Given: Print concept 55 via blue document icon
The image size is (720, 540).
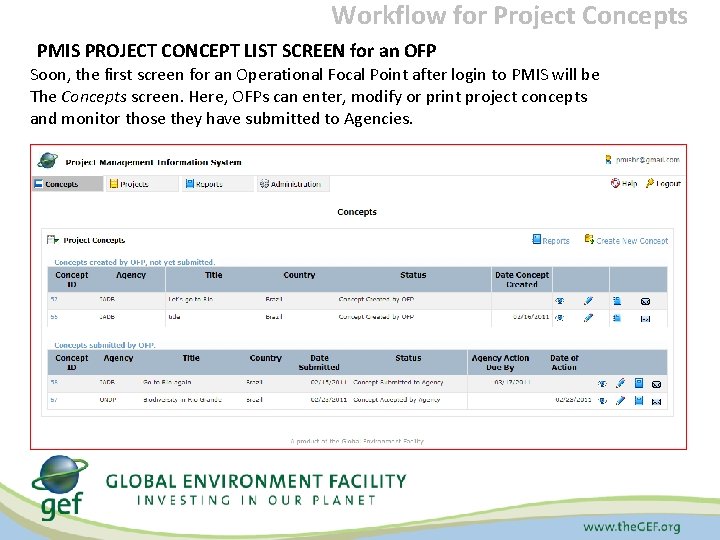Looking at the screenshot, I should pyautogui.click(x=617, y=318).
